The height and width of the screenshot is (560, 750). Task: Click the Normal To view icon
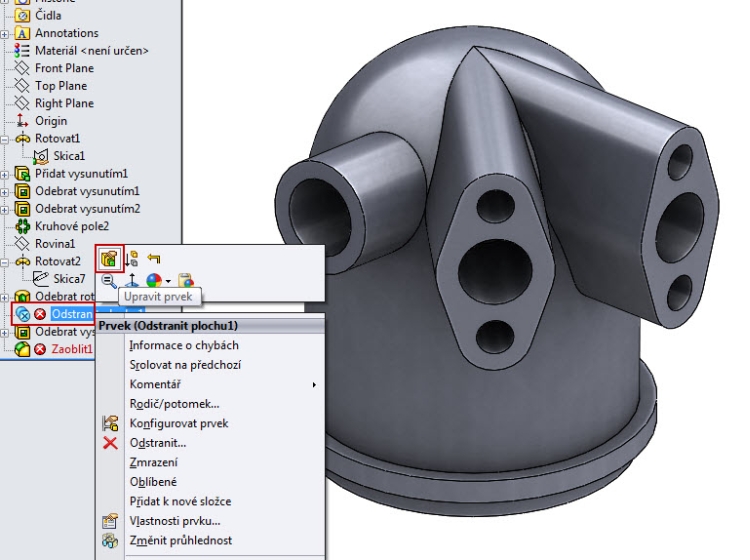[x=132, y=282]
